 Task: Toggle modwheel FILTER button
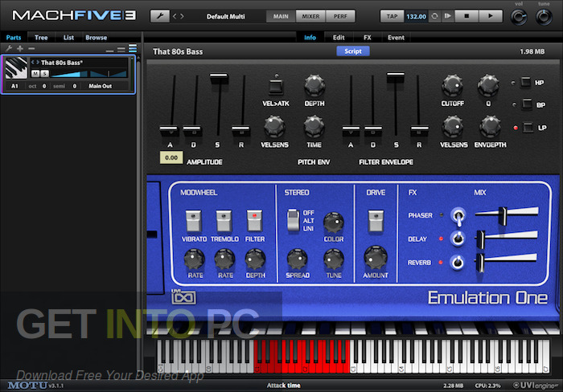(255, 221)
